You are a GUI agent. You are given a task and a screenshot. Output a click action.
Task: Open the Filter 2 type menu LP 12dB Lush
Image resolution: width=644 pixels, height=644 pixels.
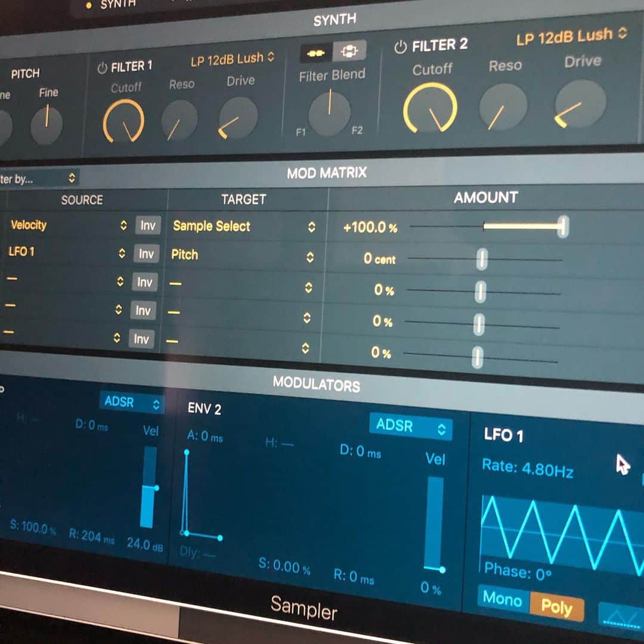click(x=571, y=36)
